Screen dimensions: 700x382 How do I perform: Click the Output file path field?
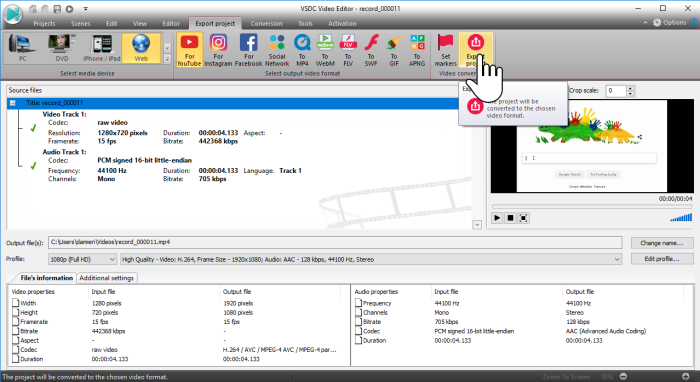[335, 242]
